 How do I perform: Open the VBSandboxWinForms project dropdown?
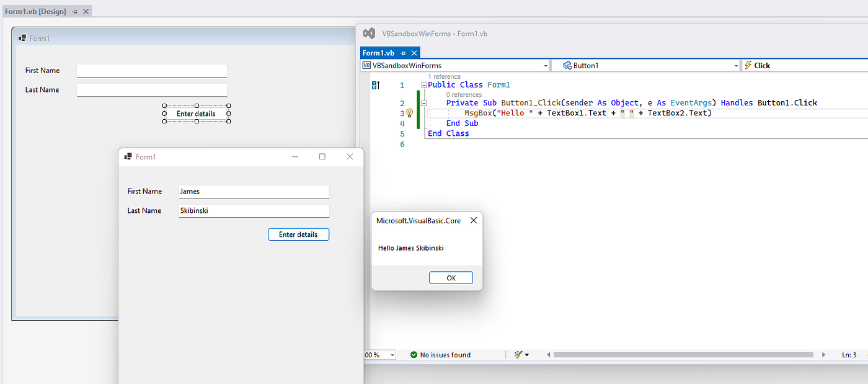pyautogui.click(x=455, y=65)
